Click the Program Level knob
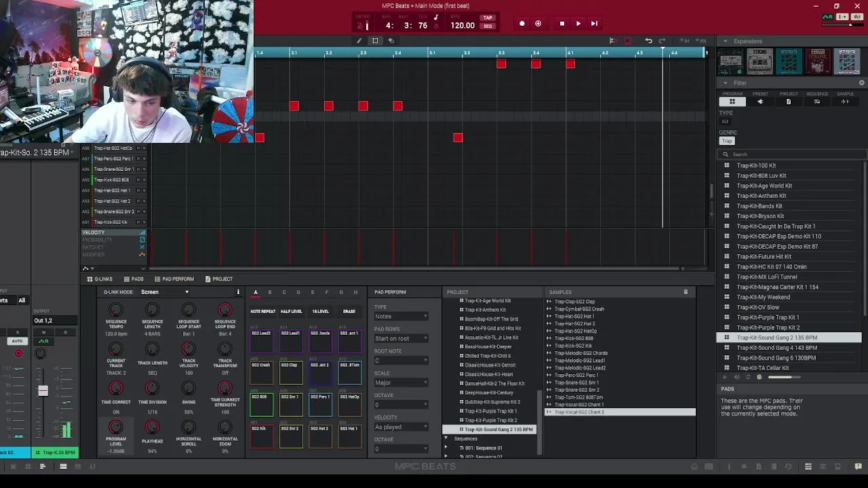Screen dimensions: 868x488 [116, 428]
